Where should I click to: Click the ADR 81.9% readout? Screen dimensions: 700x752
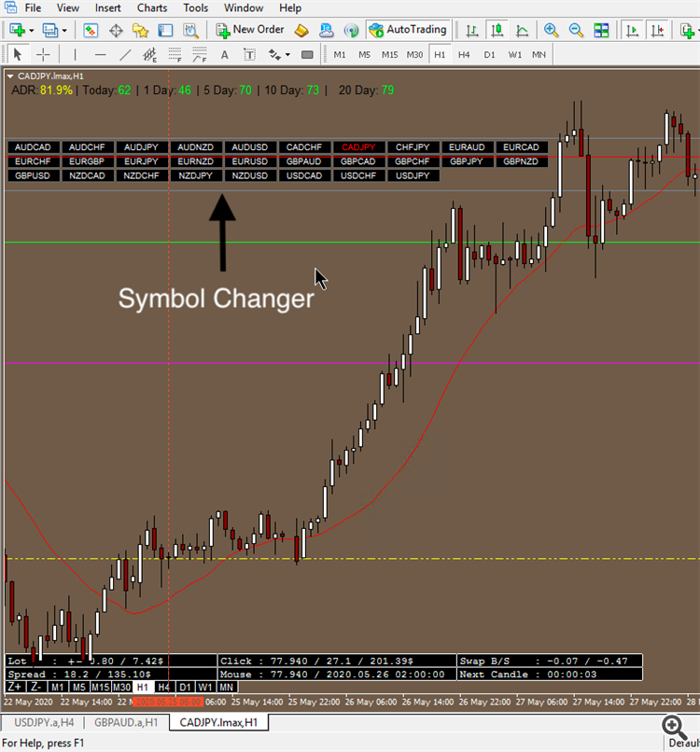pyautogui.click(x=42, y=91)
